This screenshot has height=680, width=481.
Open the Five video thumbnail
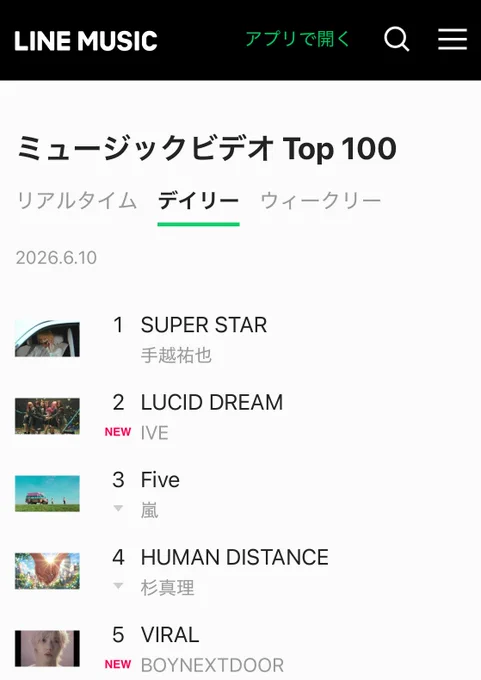click(47, 494)
